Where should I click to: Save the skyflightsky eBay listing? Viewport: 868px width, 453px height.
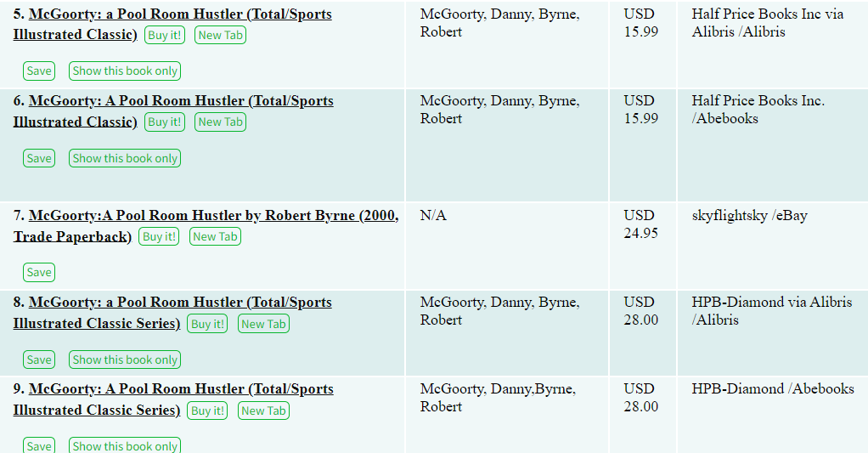pos(39,272)
